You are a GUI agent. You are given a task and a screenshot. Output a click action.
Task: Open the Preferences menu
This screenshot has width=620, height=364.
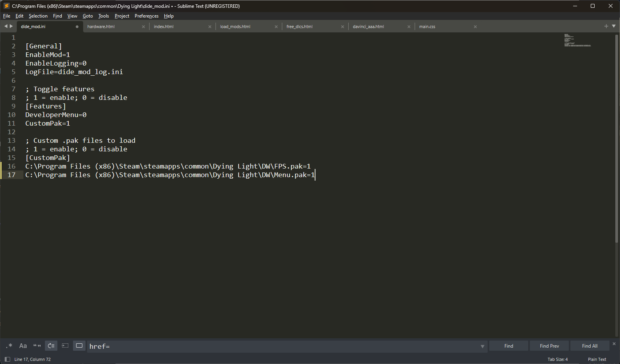(x=146, y=16)
